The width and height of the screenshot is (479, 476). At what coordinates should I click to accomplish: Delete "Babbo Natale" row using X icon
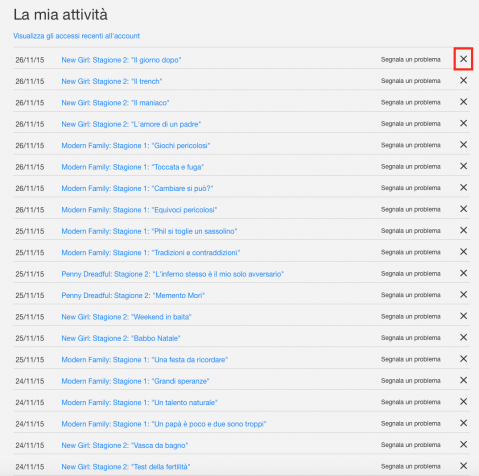(x=463, y=337)
